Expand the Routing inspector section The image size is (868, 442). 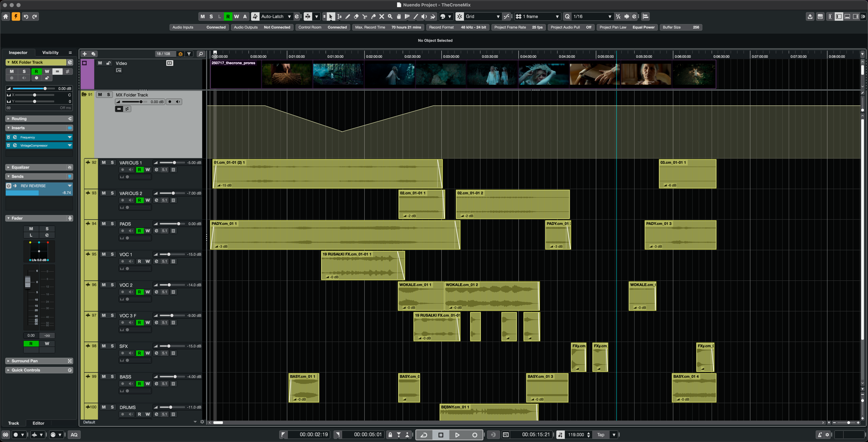19,119
